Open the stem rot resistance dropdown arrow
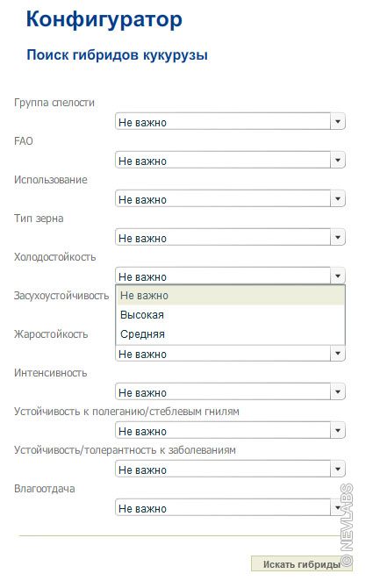Viewport: 373px width, 588px height. [x=337, y=431]
